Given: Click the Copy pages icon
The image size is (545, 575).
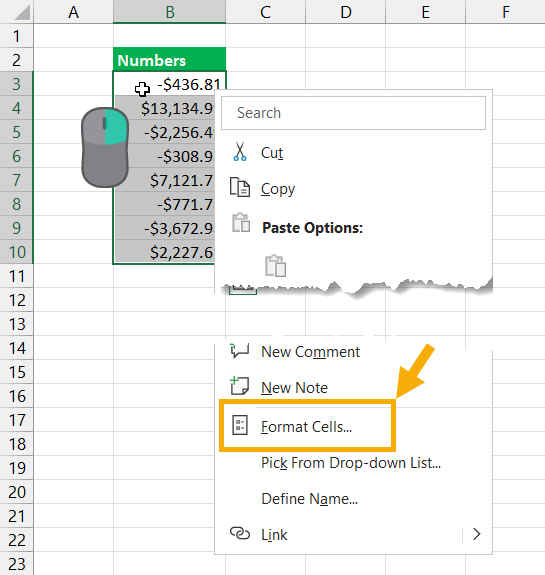Looking at the screenshot, I should [x=240, y=187].
